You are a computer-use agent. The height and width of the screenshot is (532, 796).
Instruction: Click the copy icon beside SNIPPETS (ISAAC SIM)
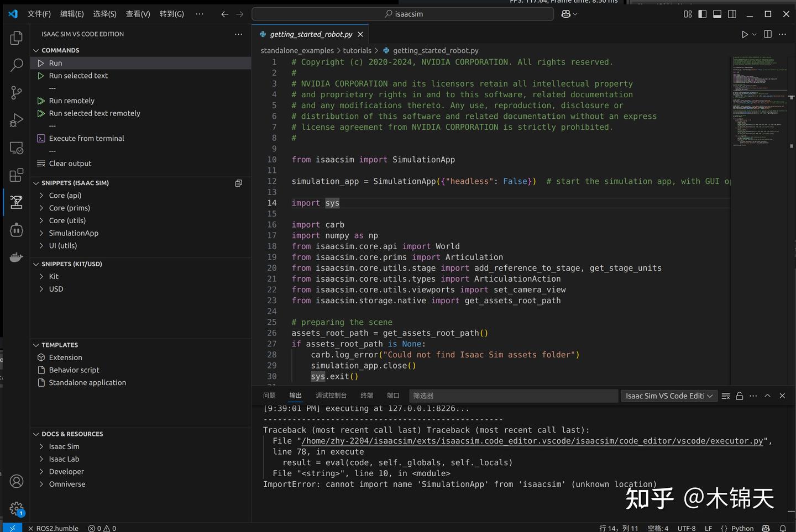pyautogui.click(x=238, y=183)
